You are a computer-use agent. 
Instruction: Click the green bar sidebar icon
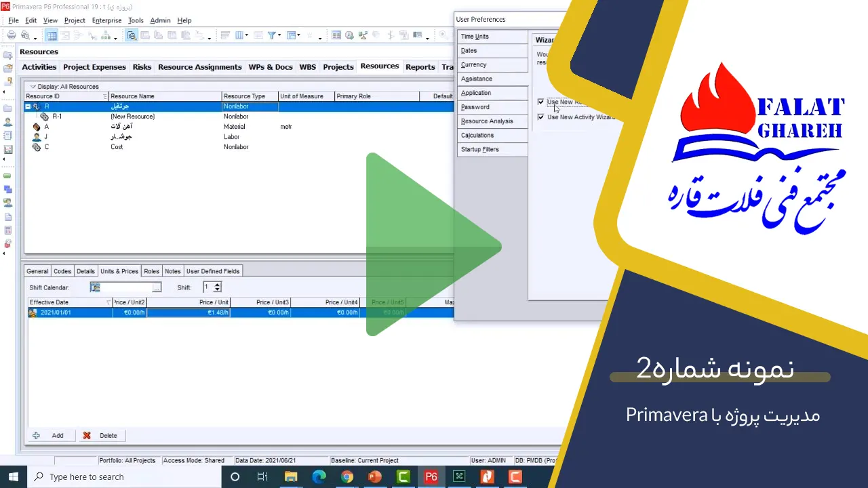coord(8,176)
